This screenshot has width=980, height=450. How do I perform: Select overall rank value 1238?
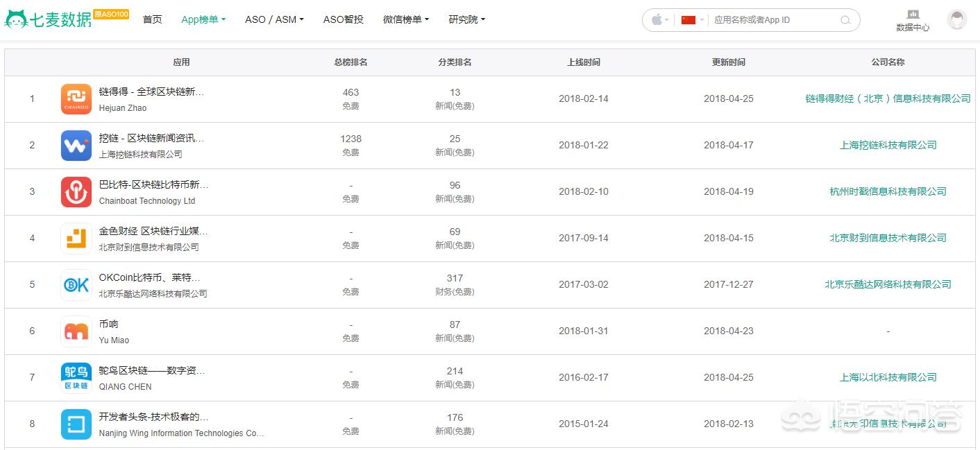click(350, 139)
